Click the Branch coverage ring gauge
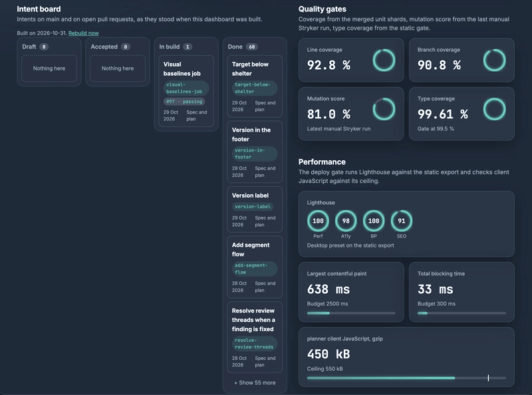Screen dimensions: 532x395 pos(494,60)
